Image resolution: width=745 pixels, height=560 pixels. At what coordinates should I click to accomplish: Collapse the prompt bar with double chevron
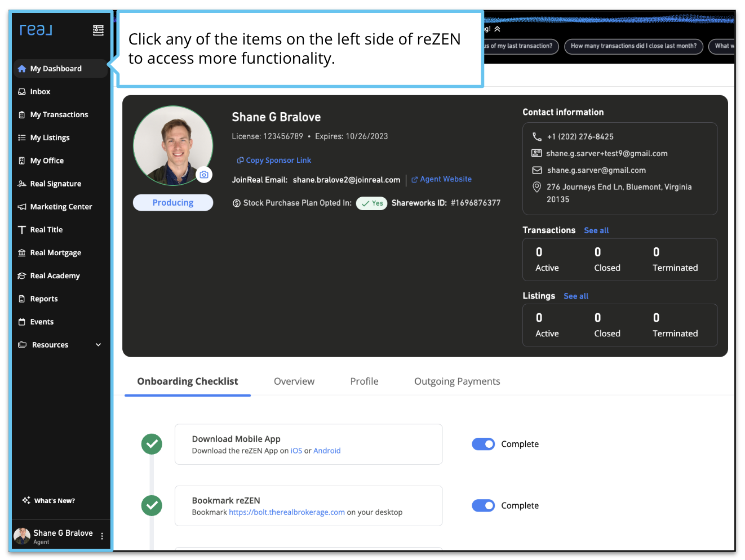point(497,29)
